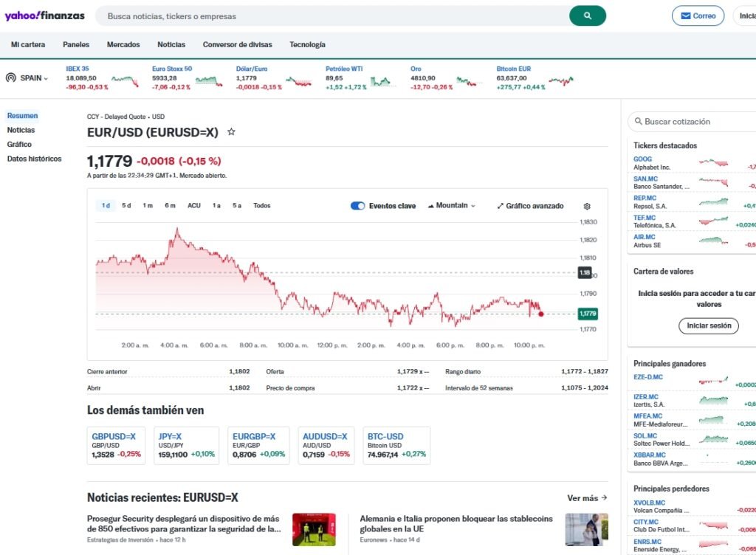
Task: Click the green search magnifier button
Action: pyautogui.click(x=587, y=16)
